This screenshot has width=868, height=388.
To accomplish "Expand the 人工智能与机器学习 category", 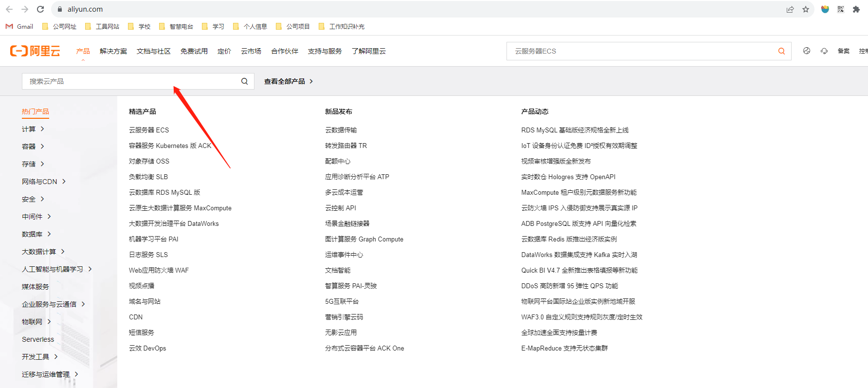I will point(57,269).
